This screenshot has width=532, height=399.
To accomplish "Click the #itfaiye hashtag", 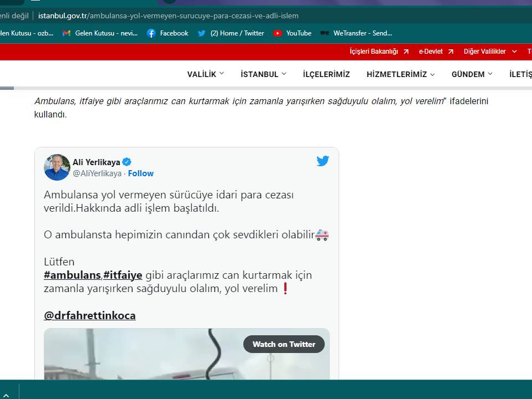I will click(x=122, y=275).
